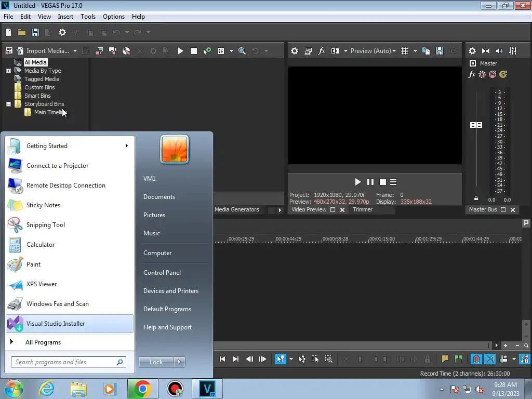The image size is (532, 399).
Task: Open Video Output FX icon in preview
Action: pos(322,51)
